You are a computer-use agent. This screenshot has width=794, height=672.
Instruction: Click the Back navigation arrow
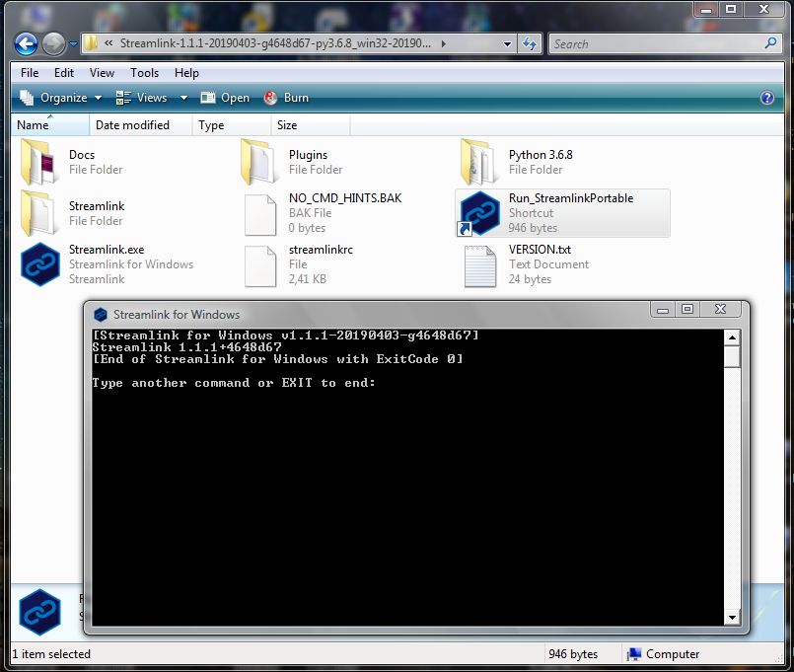pyautogui.click(x=27, y=43)
